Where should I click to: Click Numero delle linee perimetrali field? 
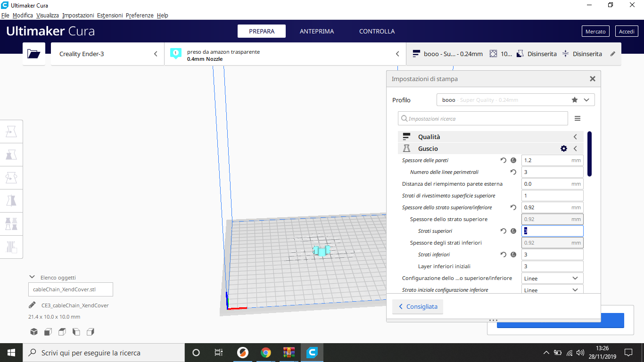(553, 172)
